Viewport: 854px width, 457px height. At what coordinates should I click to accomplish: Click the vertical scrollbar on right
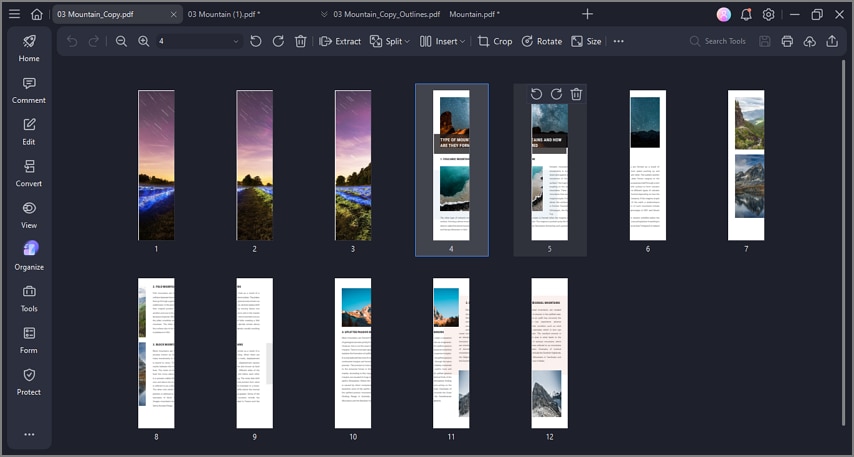(844, 242)
